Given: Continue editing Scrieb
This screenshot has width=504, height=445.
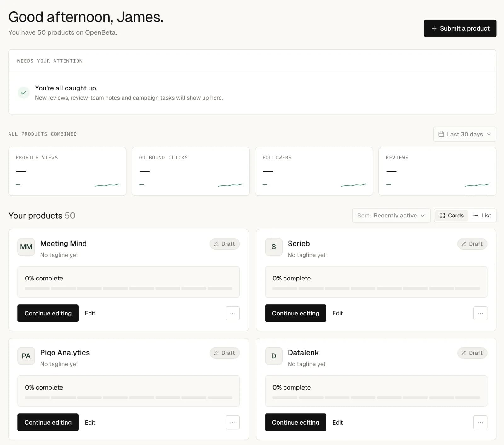Looking at the screenshot, I should point(295,313).
